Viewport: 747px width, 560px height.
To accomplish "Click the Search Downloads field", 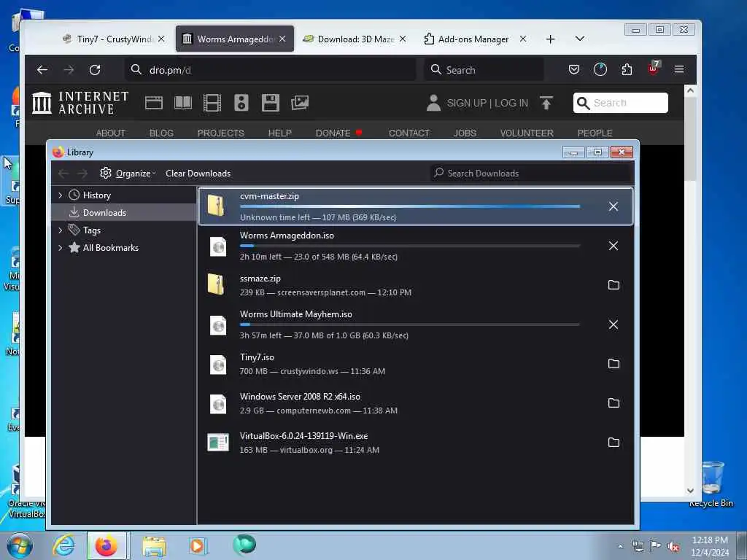I will 530,174.
